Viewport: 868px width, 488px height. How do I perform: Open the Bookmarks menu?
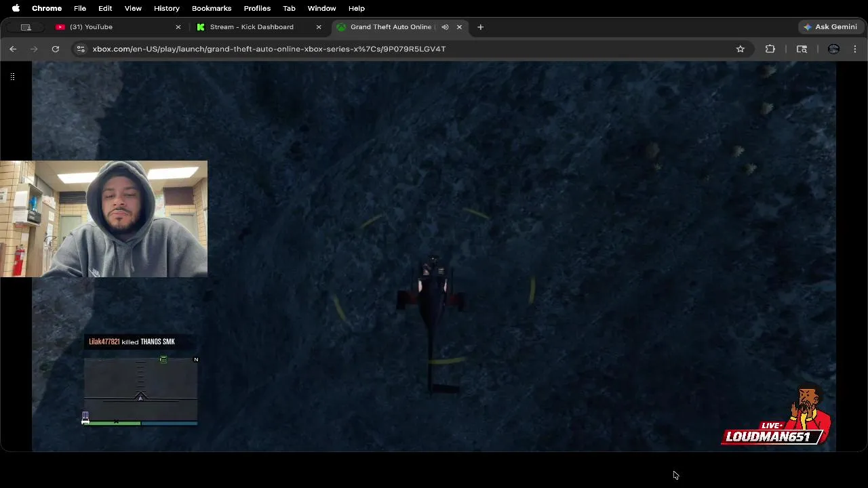(x=212, y=8)
